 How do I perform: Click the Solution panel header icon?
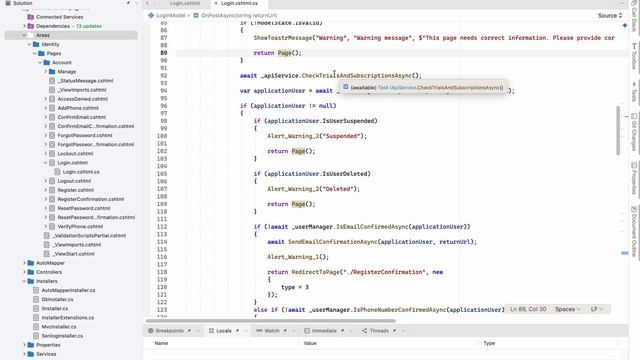coord(8,3)
